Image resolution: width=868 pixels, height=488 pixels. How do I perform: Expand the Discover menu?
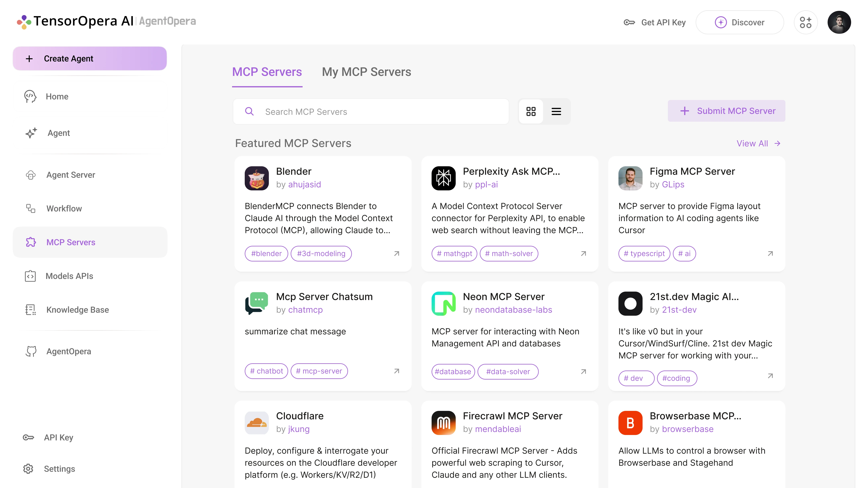tap(740, 22)
